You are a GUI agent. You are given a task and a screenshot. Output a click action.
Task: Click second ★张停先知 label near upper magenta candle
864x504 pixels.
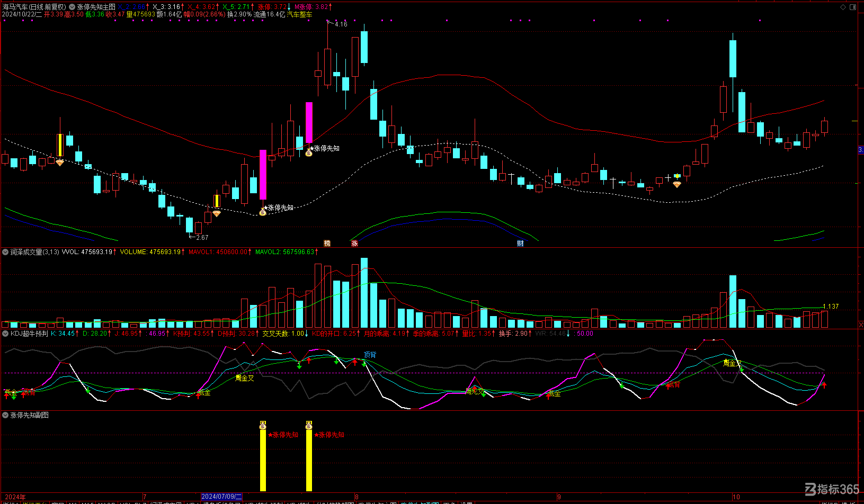[x=325, y=149]
